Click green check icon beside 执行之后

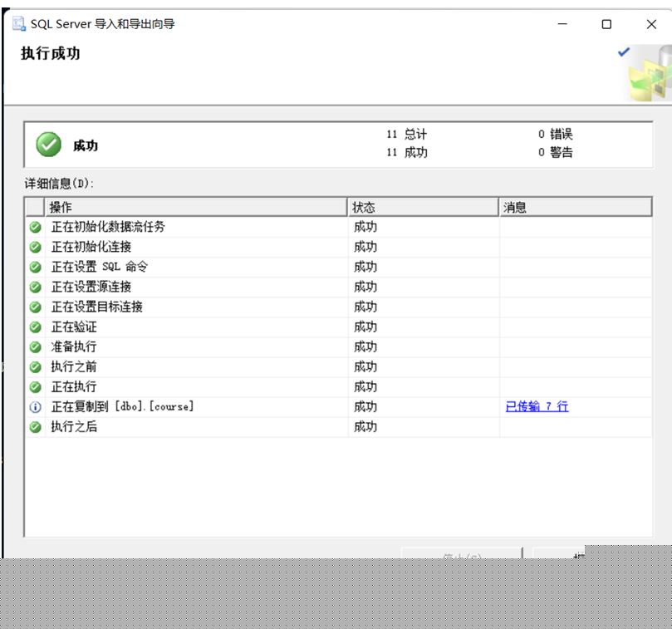(36, 427)
